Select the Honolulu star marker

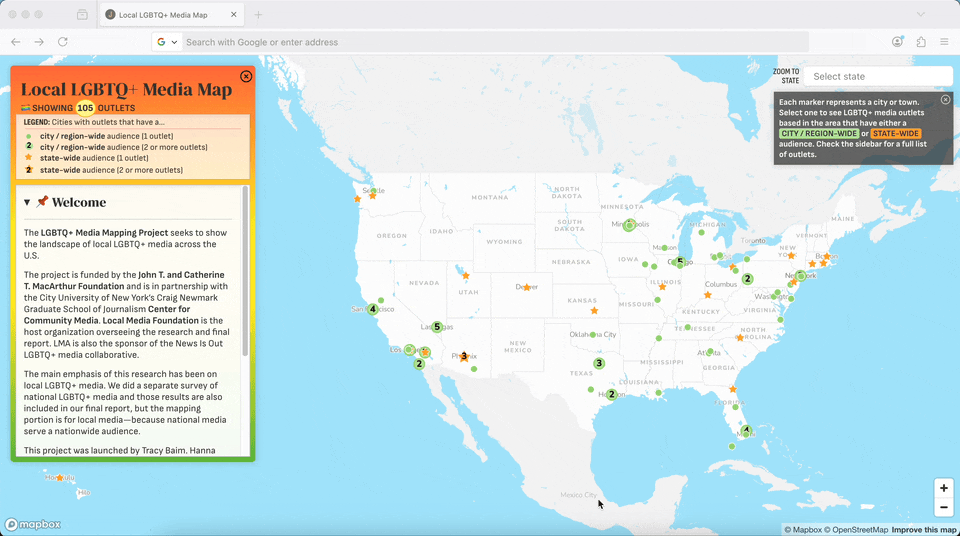(x=59, y=477)
